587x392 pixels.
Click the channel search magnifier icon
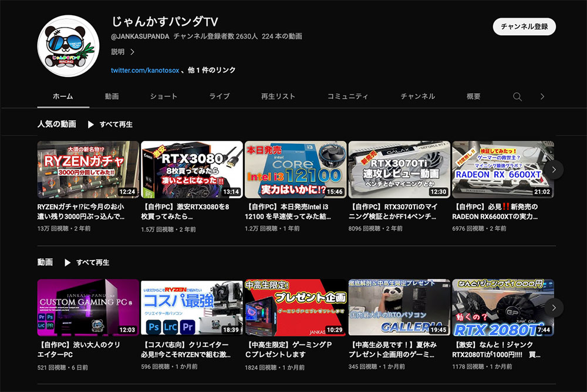click(x=517, y=97)
